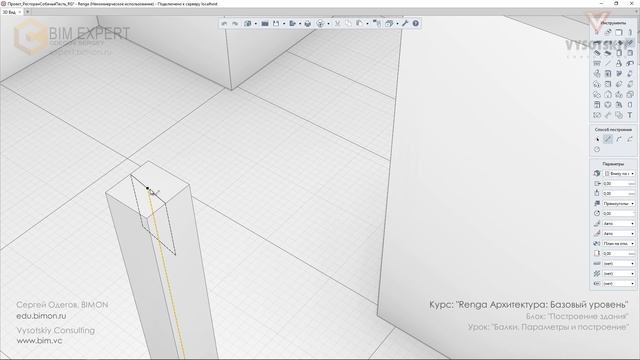Viewport: 640px width, 360px height.
Task: Click the Copy icon in toolbar
Action: pos(348,24)
